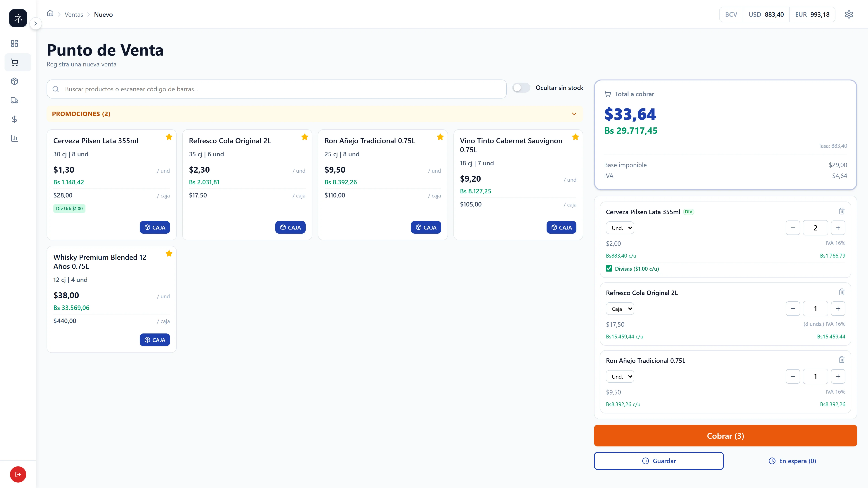Click the Cobrar (3) button
Viewport: 868px width, 488px height.
(725, 435)
